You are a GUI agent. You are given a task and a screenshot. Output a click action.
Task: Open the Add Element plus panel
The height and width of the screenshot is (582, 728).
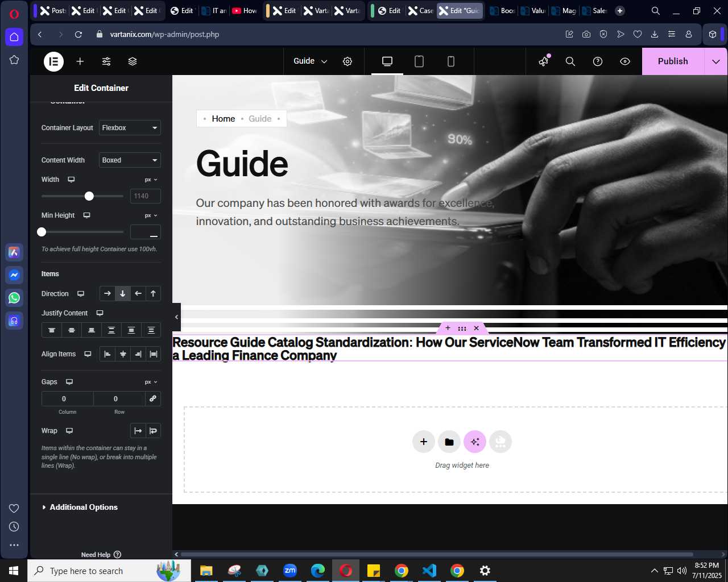click(x=80, y=61)
